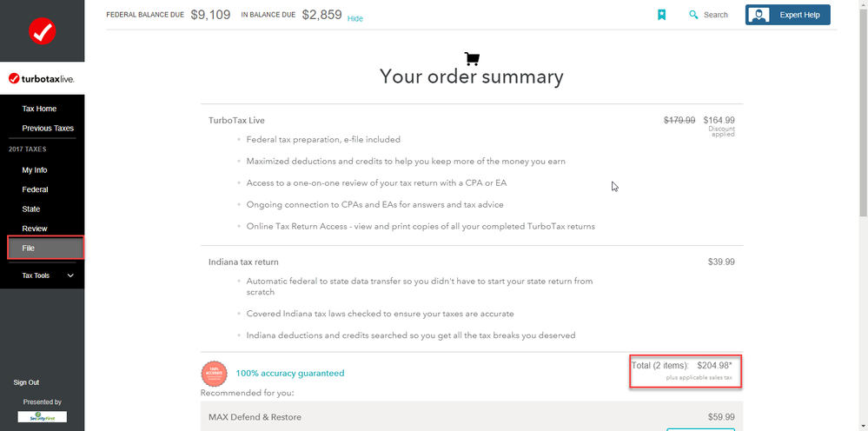Image resolution: width=868 pixels, height=431 pixels.
Task: Go to My Info section
Action: point(35,169)
